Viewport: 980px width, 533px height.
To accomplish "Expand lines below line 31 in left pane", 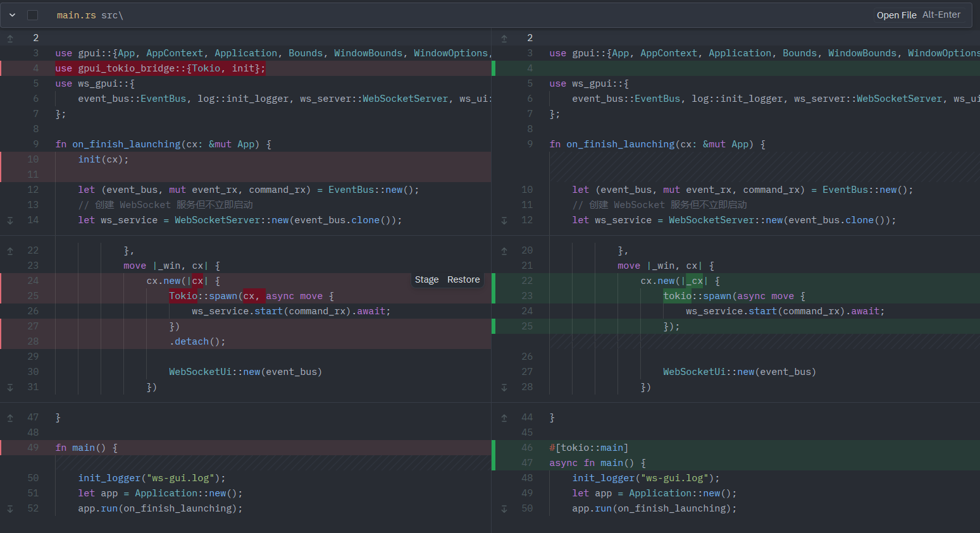I will pos(10,388).
